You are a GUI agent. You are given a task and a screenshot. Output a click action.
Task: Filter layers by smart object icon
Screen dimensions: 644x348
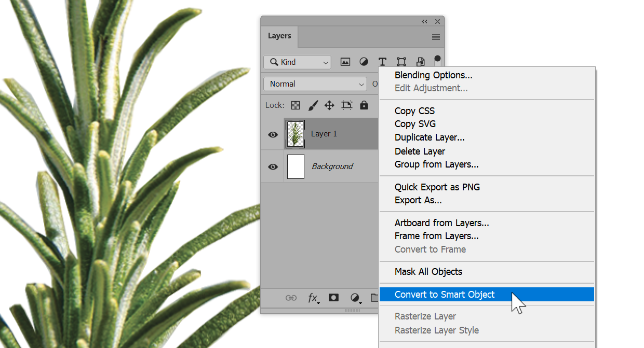(421, 62)
